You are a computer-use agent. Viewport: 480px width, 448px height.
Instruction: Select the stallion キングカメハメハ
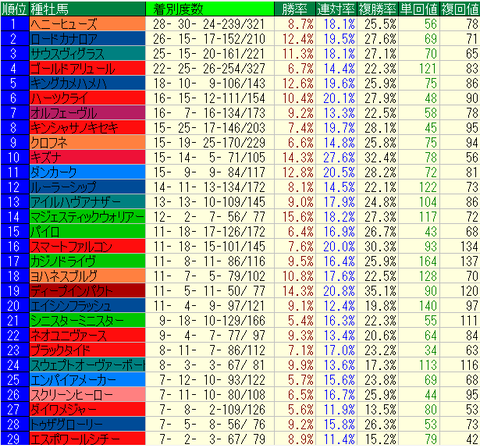point(87,83)
